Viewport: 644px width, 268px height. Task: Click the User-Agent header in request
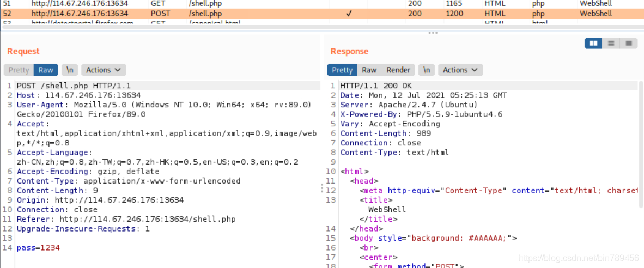pyautogui.click(x=165, y=109)
